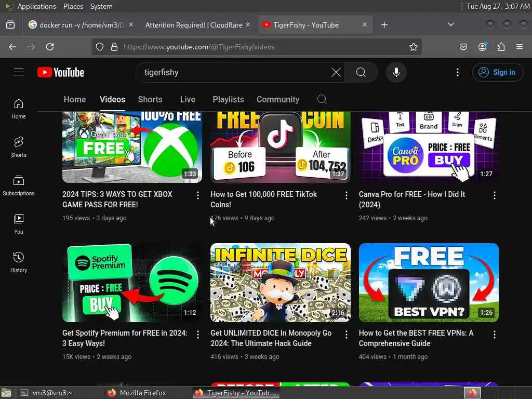The height and width of the screenshot is (399, 532).
Task: Open the channel Live tab
Action: 188,99
